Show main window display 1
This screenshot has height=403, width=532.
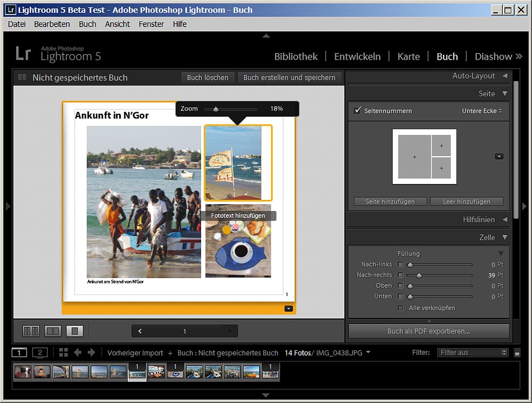(x=19, y=353)
